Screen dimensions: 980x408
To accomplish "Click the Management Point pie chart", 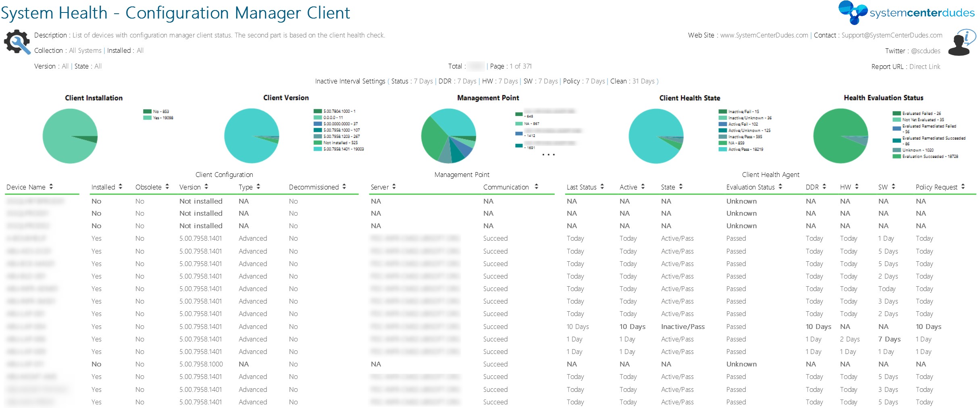I will pyautogui.click(x=449, y=136).
